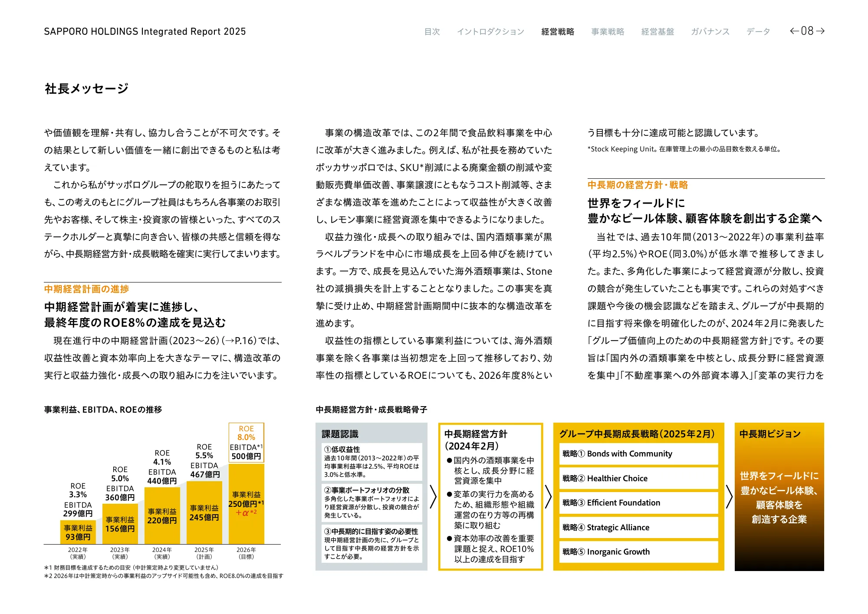Click the previous page left arrow
Viewport: 868px width, 614px height.
(x=794, y=31)
